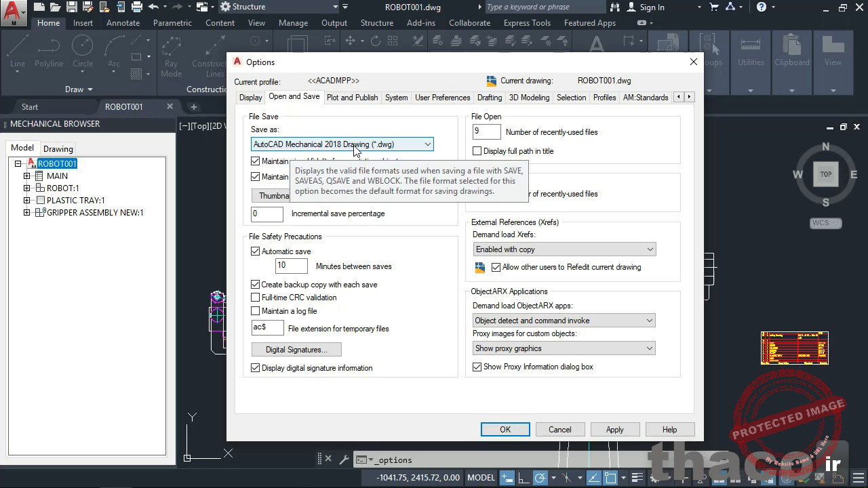868x488 pixels.
Task: Open the Save as file format dropdown
Action: pos(427,144)
